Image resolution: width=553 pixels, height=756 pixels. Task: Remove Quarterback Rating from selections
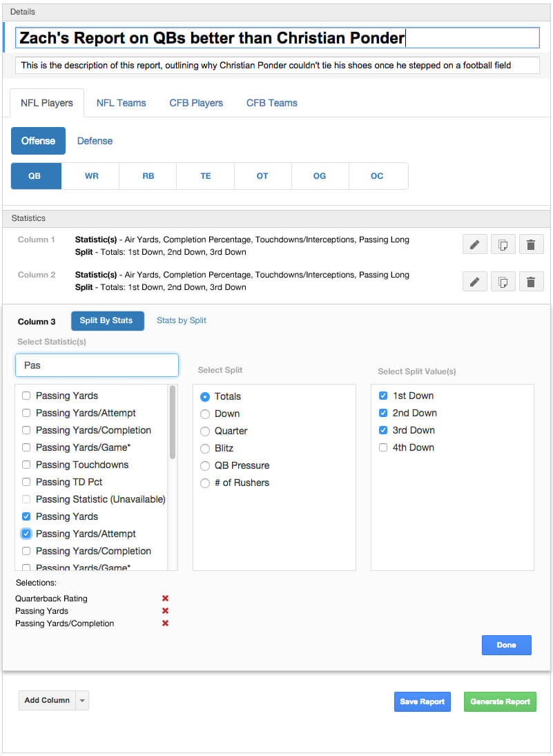(165, 599)
